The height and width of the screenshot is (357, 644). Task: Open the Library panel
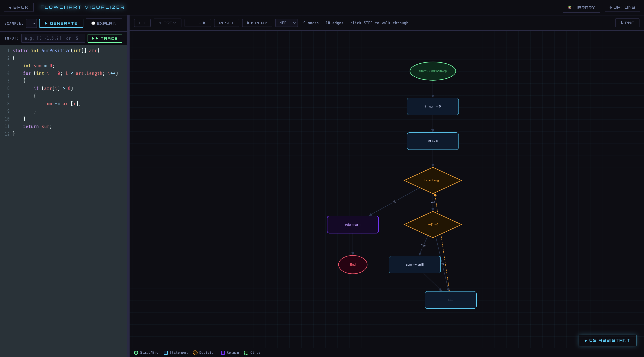pos(581,7)
